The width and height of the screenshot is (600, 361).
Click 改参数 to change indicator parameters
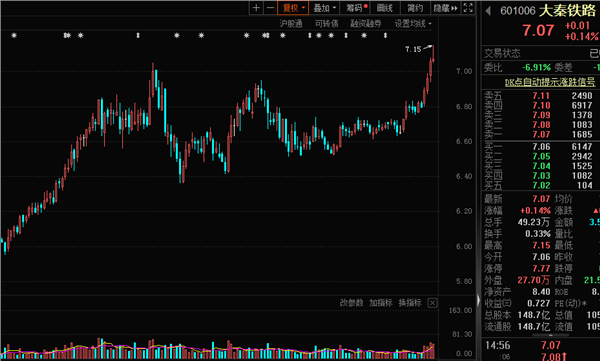pyautogui.click(x=351, y=303)
